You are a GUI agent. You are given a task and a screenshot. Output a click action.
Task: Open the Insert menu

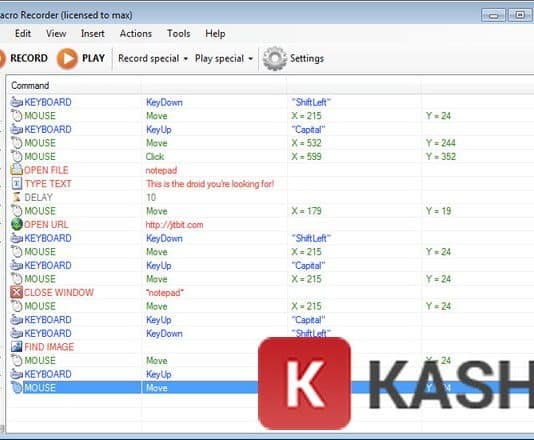[93, 34]
